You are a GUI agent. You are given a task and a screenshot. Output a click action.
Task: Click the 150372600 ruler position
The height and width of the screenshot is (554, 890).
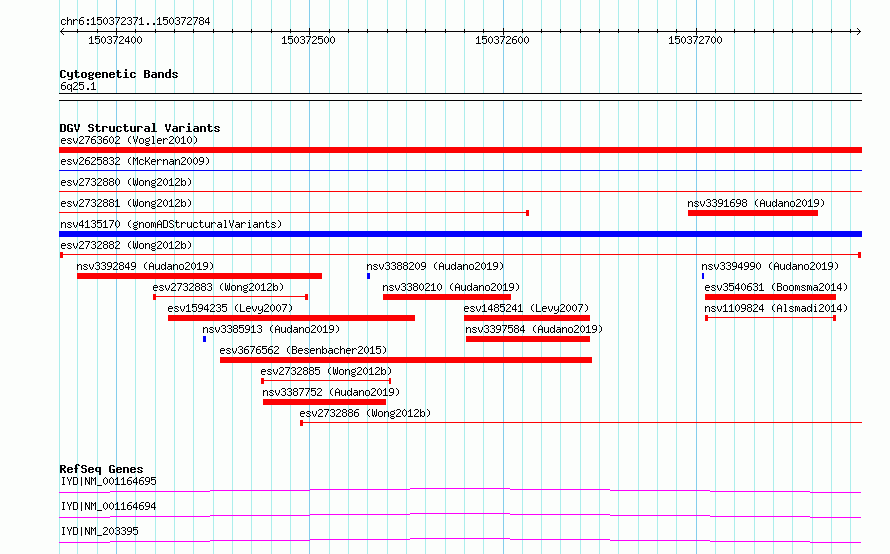[502, 40]
